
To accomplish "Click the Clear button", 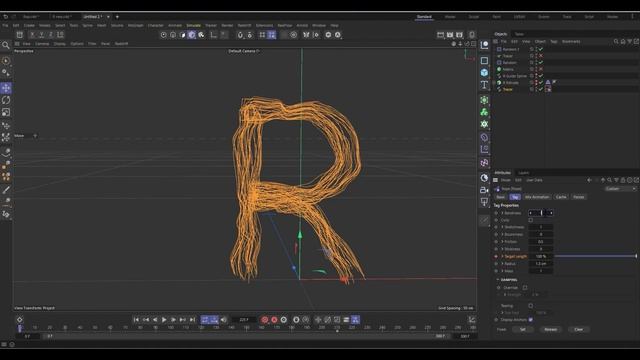I will coord(579,329).
